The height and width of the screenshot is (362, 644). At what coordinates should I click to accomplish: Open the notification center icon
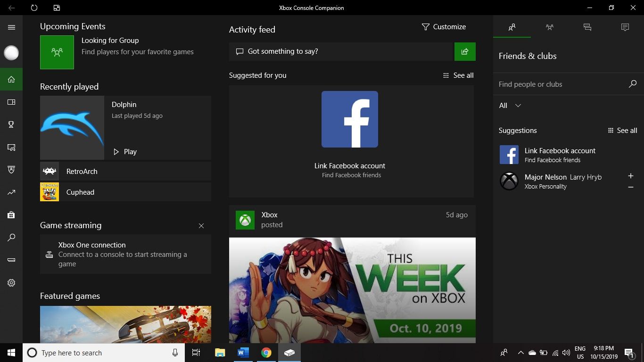[629, 353]
